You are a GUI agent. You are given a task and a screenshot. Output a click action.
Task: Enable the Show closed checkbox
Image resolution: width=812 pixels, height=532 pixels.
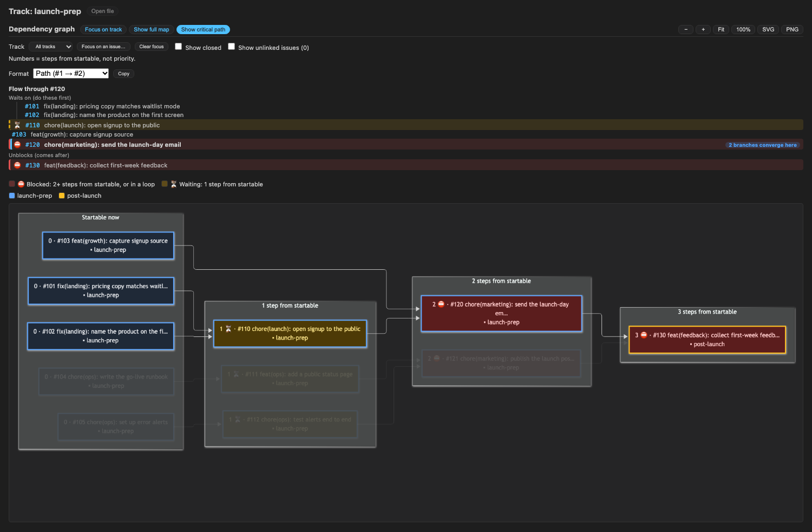click(x=178, y=47)
